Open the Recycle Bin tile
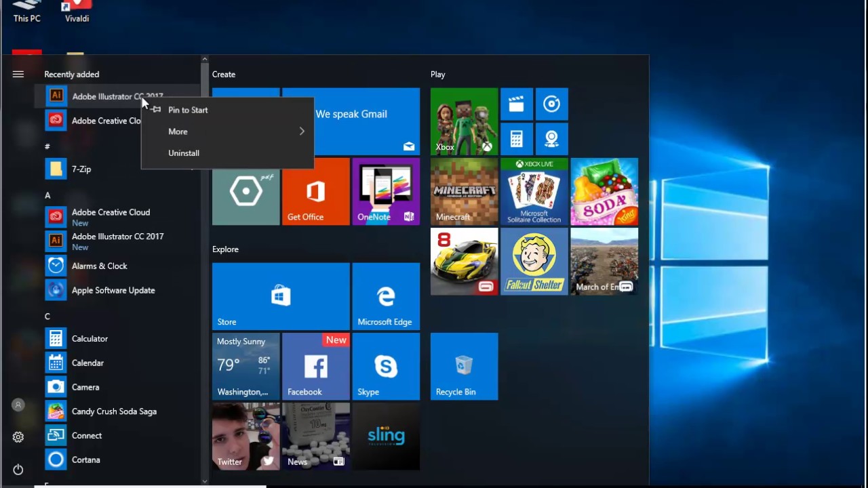Image resolution: width=868 pixels, height=488 pixels. coord(464,366)
